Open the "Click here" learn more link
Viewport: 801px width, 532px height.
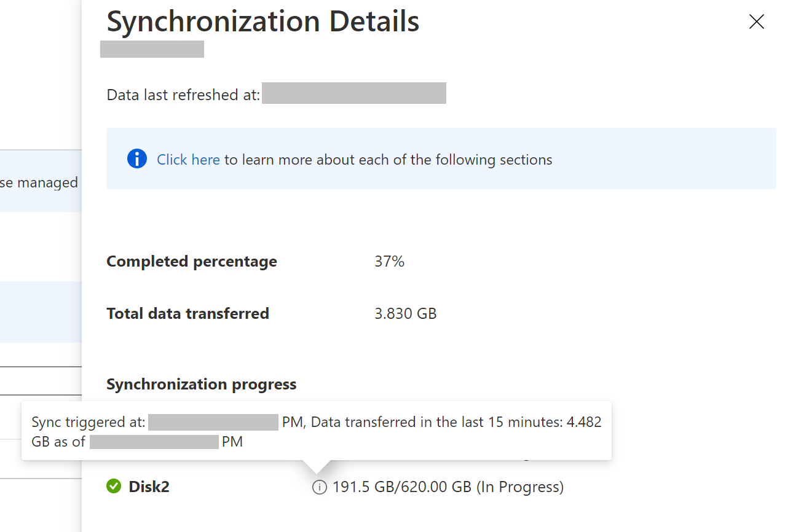point(188,160)
